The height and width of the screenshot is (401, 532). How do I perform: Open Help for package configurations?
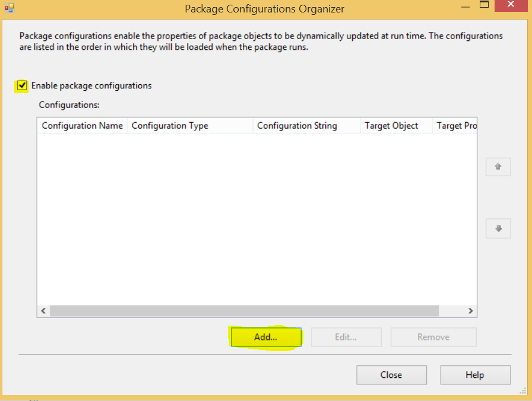click(x=475, y=374)
